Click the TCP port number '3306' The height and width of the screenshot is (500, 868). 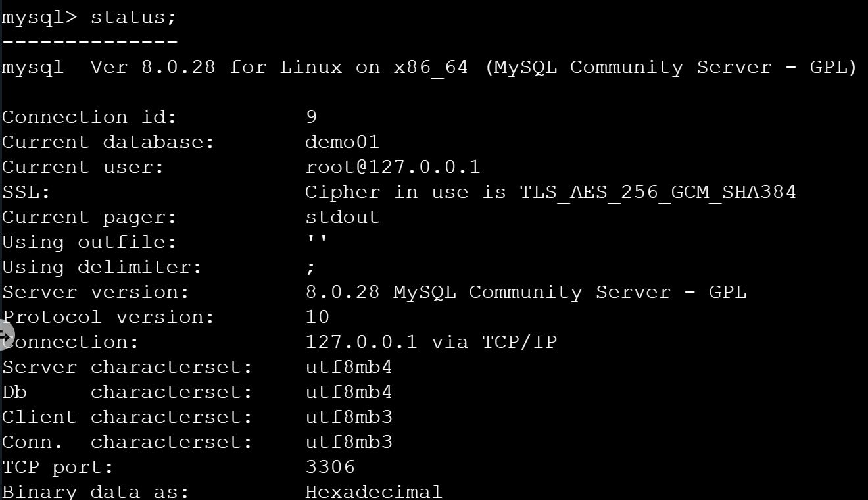point(330,467)
